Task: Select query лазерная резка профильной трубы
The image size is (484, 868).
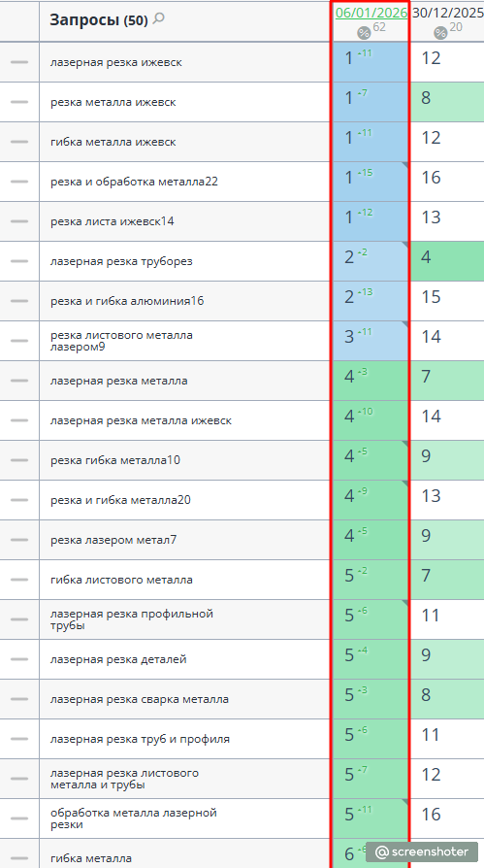Action: pos(132,619)
